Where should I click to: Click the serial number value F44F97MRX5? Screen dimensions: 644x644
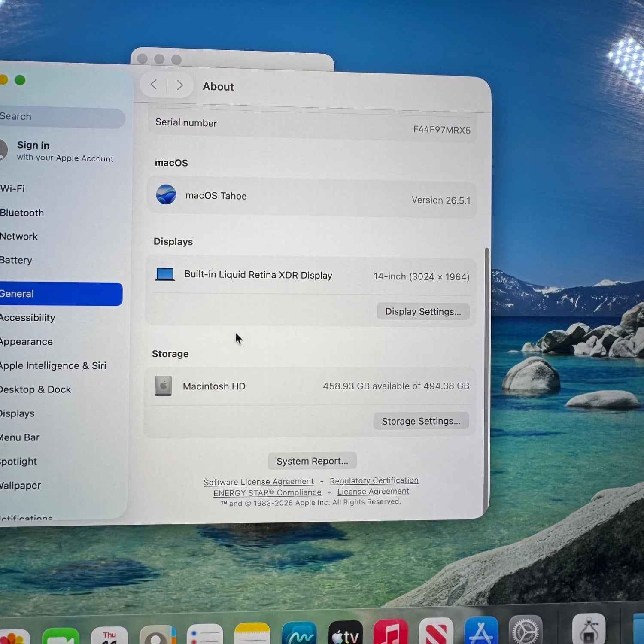[x=442, y=130]
